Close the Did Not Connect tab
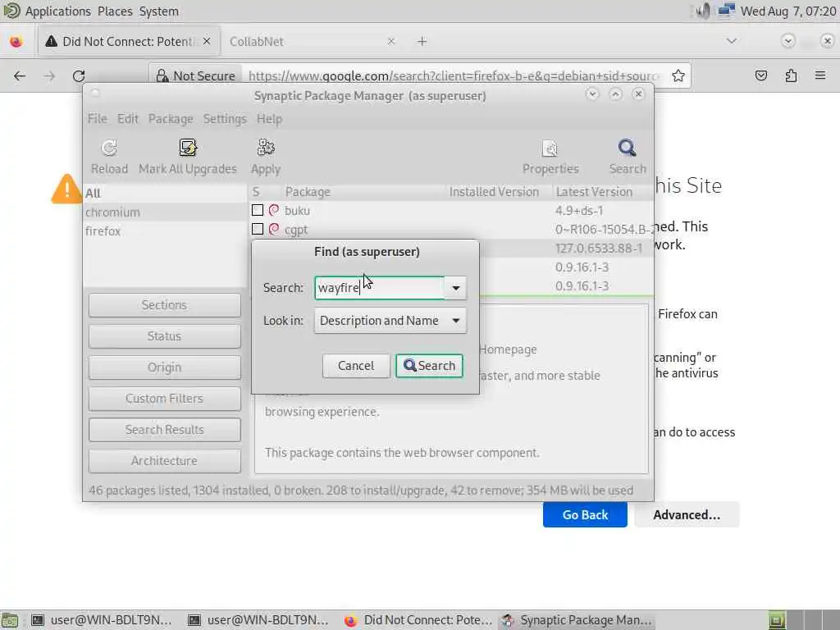This screenshot has width=840, height=630. 207,41
